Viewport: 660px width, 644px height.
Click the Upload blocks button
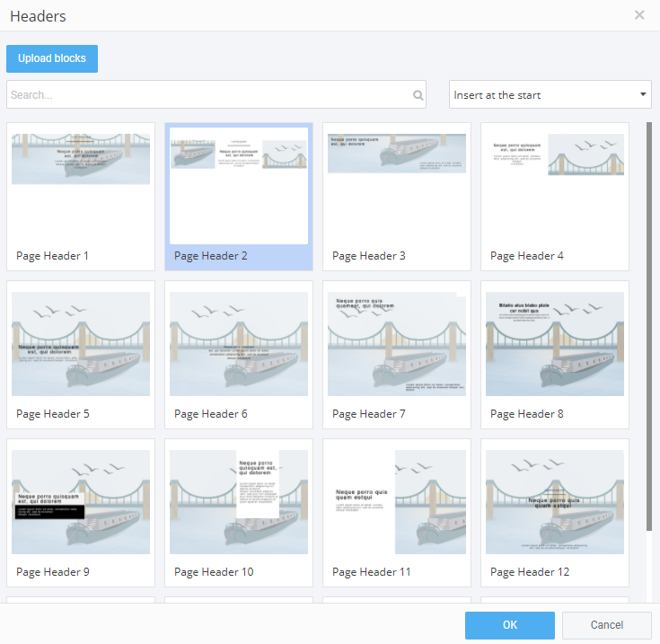coord(52,58)
